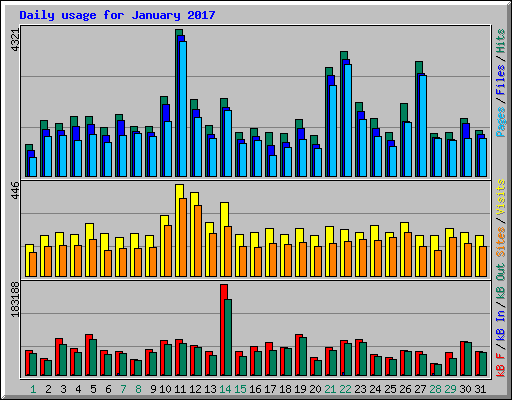Click day label 4 on the x-axis
Screen dimensions: 512x400
pyautogui.click(x=78, y=389)
